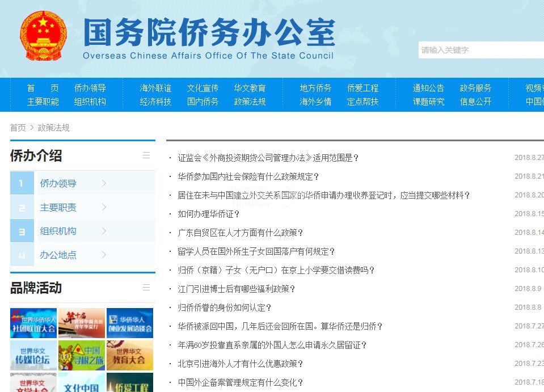Click 首页 in the breadcrumb
The height and width of the screenshot is (392, 544).
coord(18,128)
